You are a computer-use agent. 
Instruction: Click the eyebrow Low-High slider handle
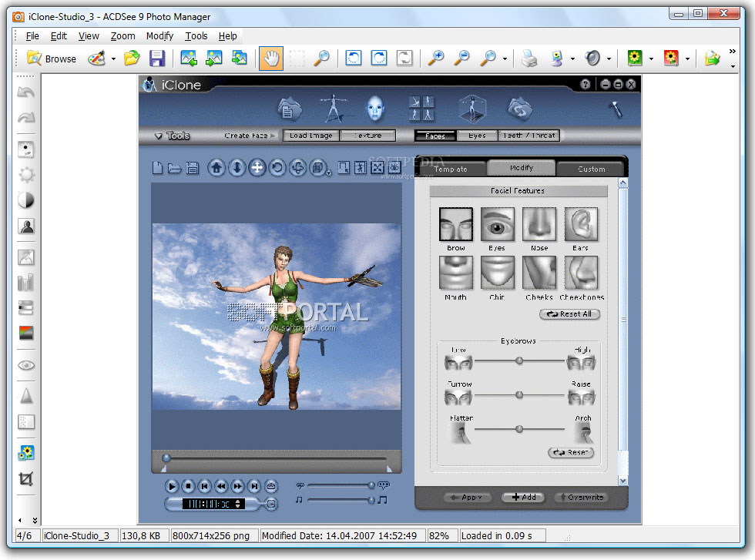point(519,360)
